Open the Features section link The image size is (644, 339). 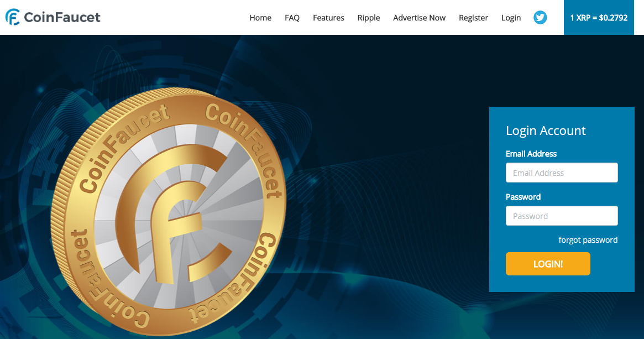coord(328,18)
